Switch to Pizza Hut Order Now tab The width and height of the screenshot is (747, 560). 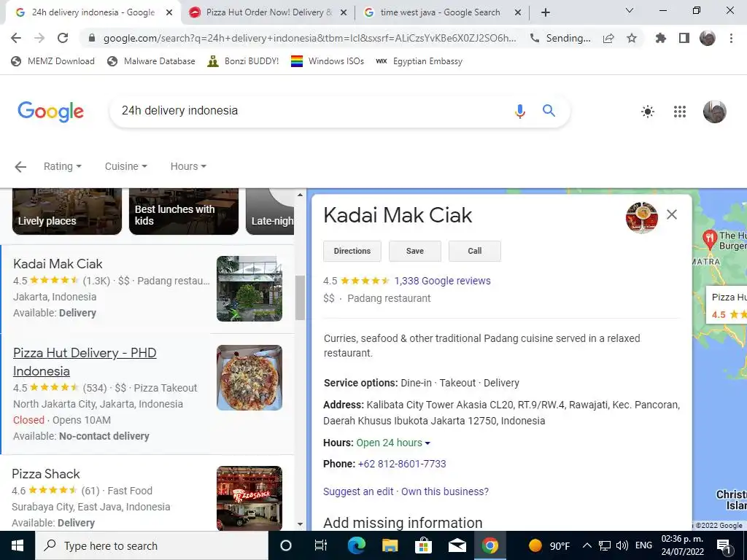(x=268, y=13)
